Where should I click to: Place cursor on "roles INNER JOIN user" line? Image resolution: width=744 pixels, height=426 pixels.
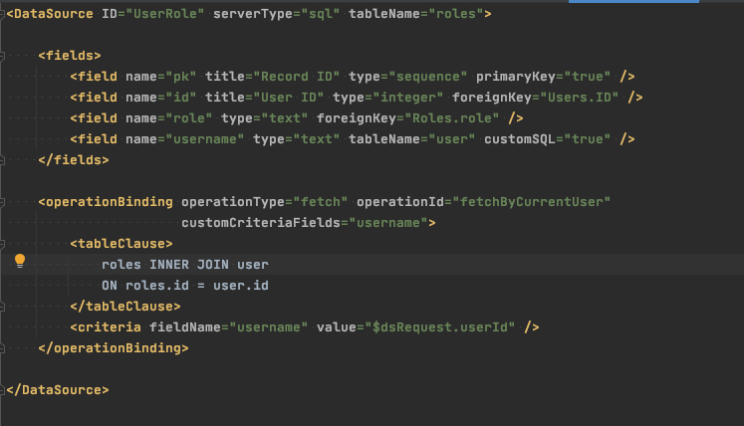185,264
